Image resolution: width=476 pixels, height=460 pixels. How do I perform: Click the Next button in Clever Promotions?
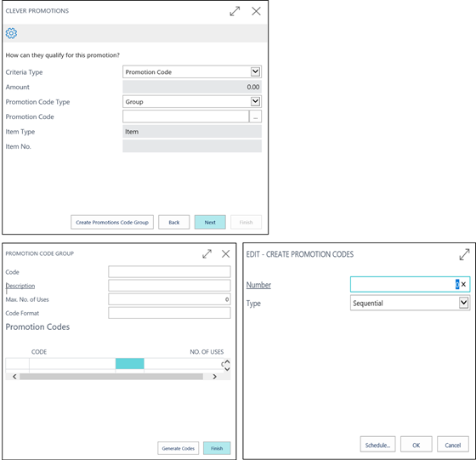(x=210, y=222)
